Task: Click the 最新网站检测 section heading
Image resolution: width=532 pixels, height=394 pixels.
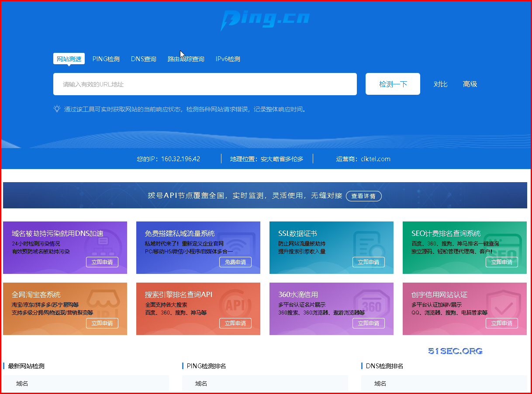Action: click(x=26, y=366)
